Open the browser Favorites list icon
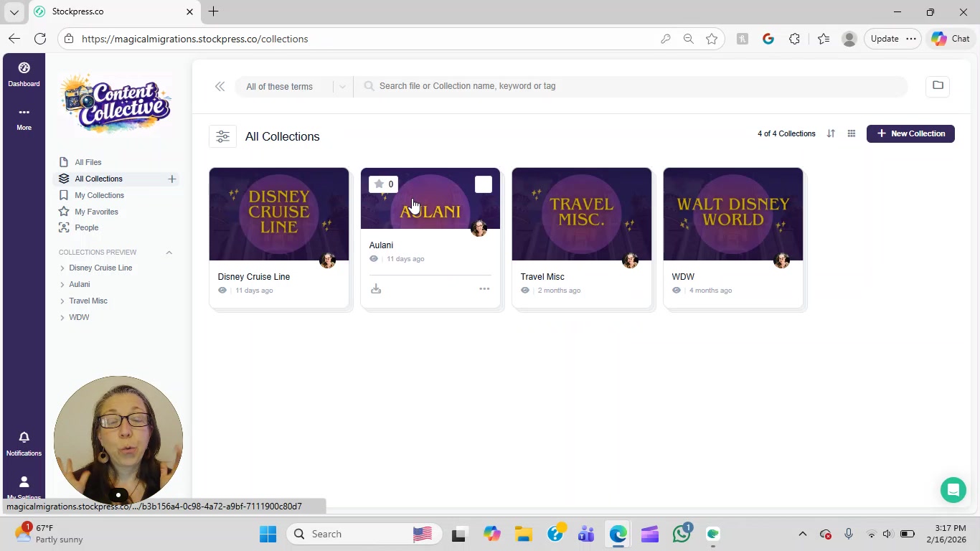This screenshot has width=980, height=551. [824, 39]
